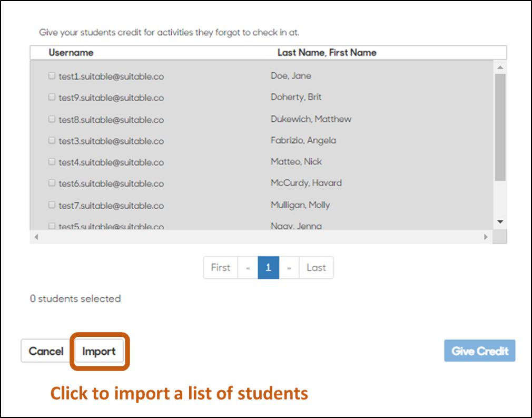The width and height of the screenshot is (532, 418).
Task: Select the checkbox for test3.suitable@suitable.co
Action: click(x=52, y=140)
